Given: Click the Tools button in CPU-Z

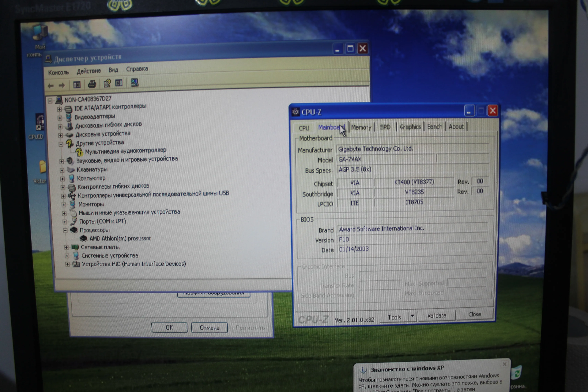Looking at the screenshot, I should point(394,317).
